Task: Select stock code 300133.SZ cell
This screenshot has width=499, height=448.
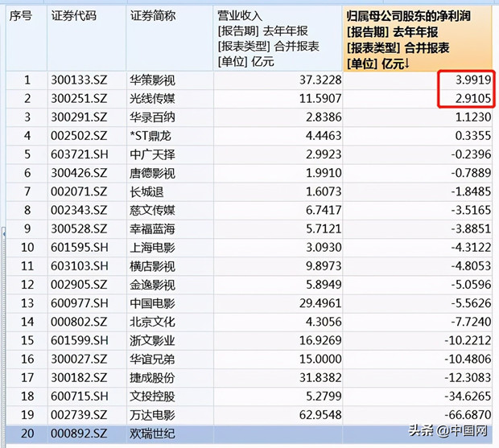Action: pos(87,80)
